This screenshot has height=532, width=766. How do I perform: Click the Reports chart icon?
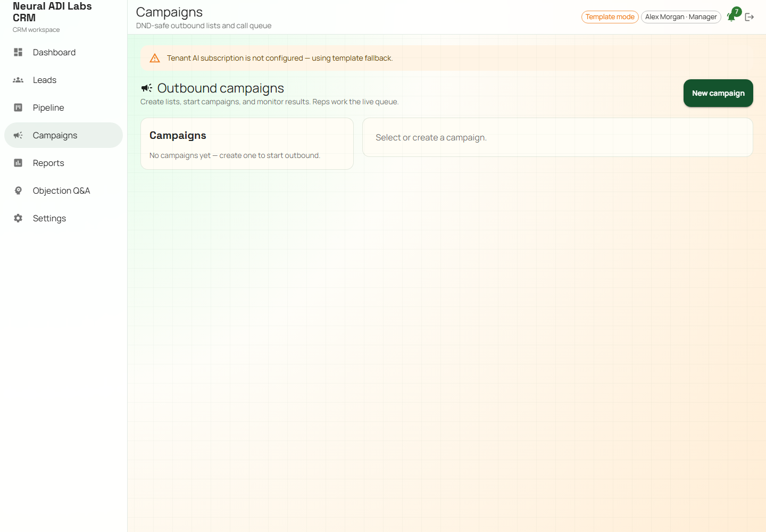(x=18, y=163)
